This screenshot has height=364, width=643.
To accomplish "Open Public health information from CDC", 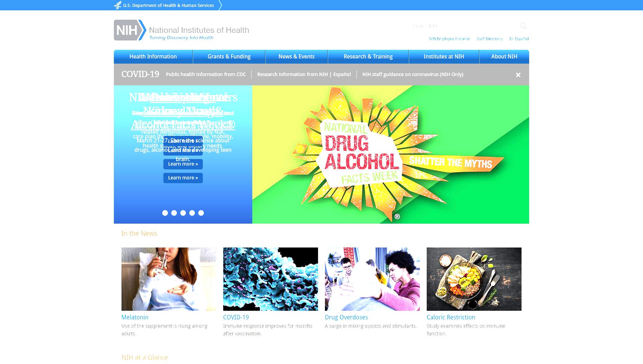I will pyautogui.click(x=206, y=74).
